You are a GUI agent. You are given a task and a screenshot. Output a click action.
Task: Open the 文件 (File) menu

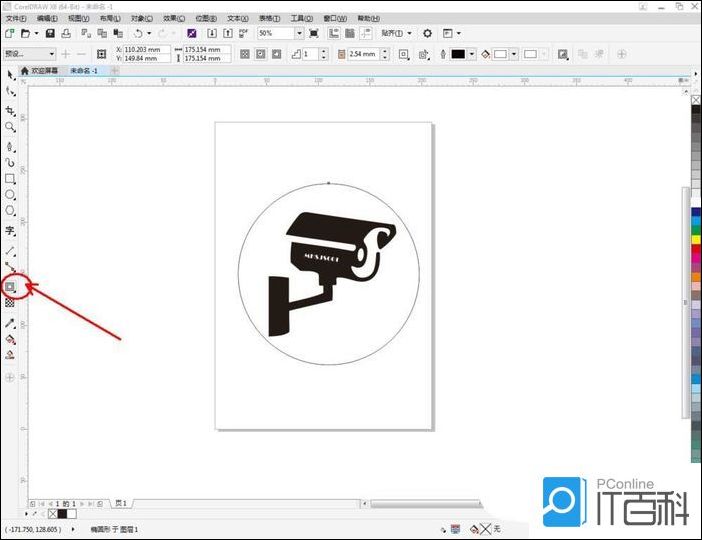16,18
